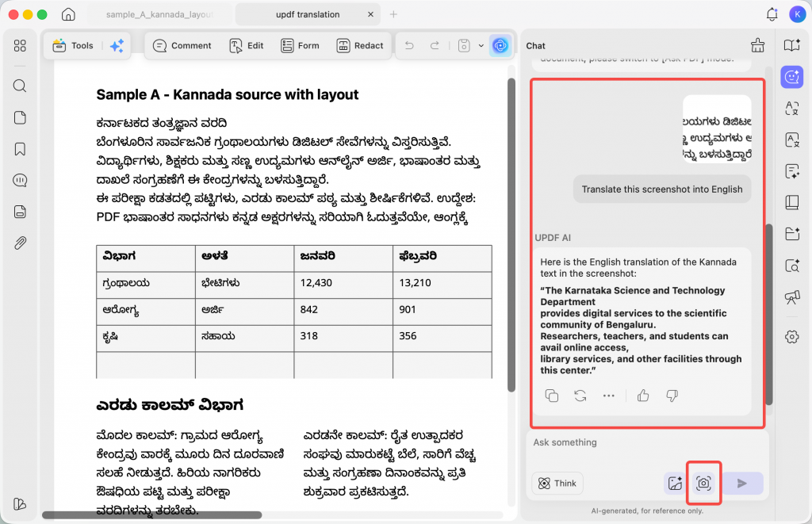Click the 'Sample A - Kannada source with layout' heading
812x524 pixels.
(x=228, y=95)
